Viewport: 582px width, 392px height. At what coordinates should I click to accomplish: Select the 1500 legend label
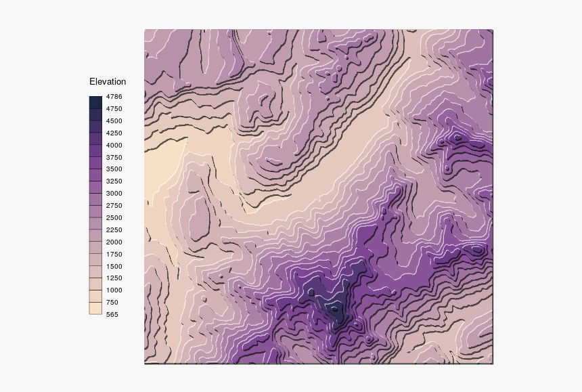[114, 267]
